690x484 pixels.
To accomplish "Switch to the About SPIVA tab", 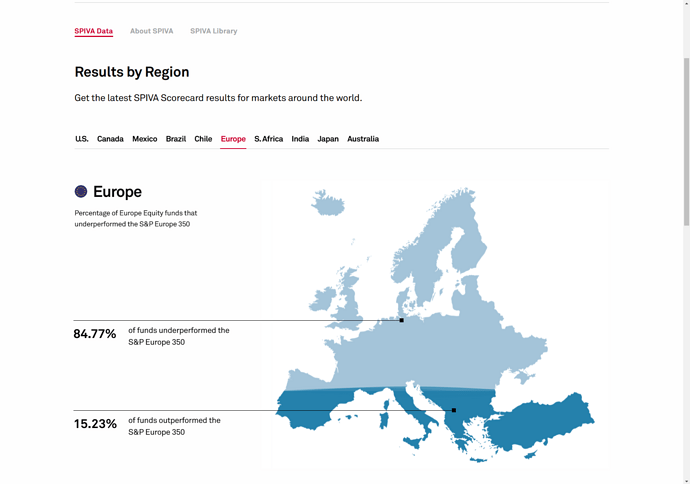I will (x=151, y=31).
